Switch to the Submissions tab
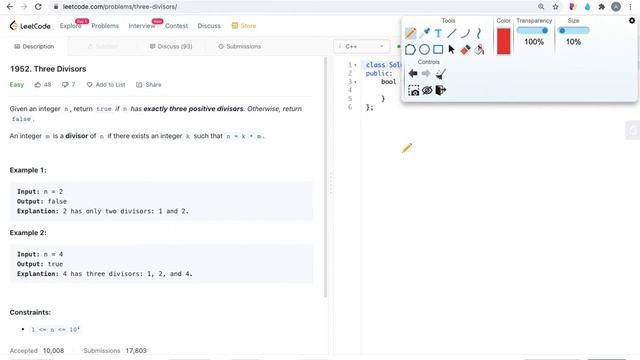 pos(240,47)
